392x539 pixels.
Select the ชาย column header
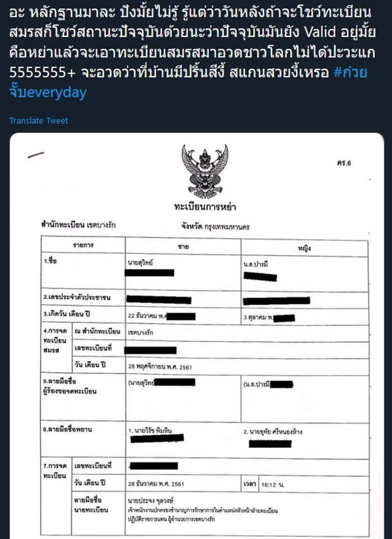[183, 247]
